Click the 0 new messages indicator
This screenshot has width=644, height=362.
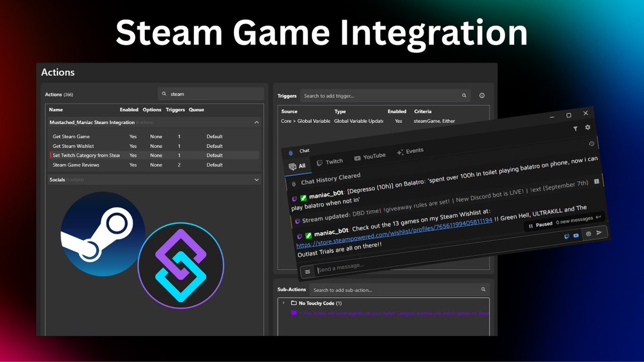[574, 220]
